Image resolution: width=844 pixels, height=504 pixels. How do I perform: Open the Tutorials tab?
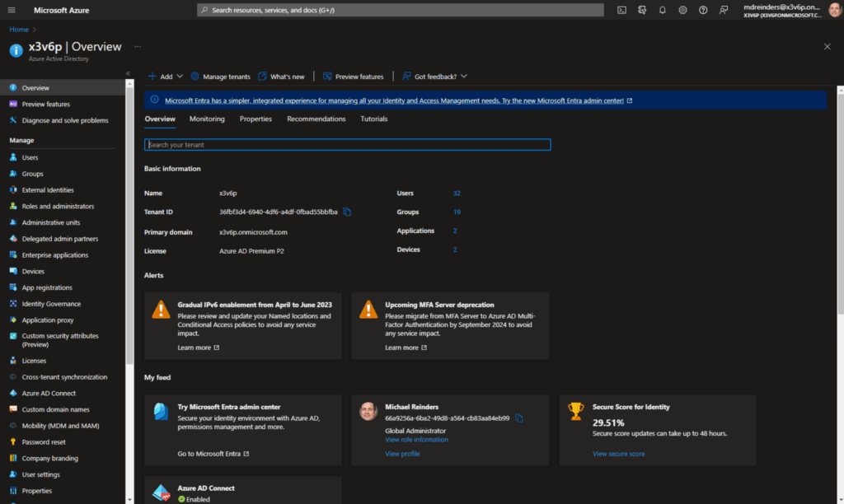tap(374, 119)
